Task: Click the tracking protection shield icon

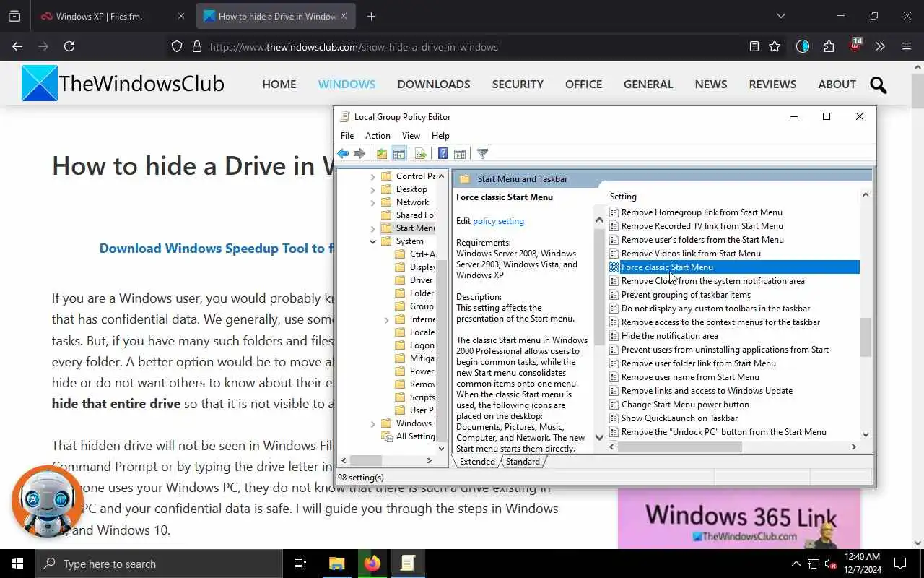Action: 177,47
